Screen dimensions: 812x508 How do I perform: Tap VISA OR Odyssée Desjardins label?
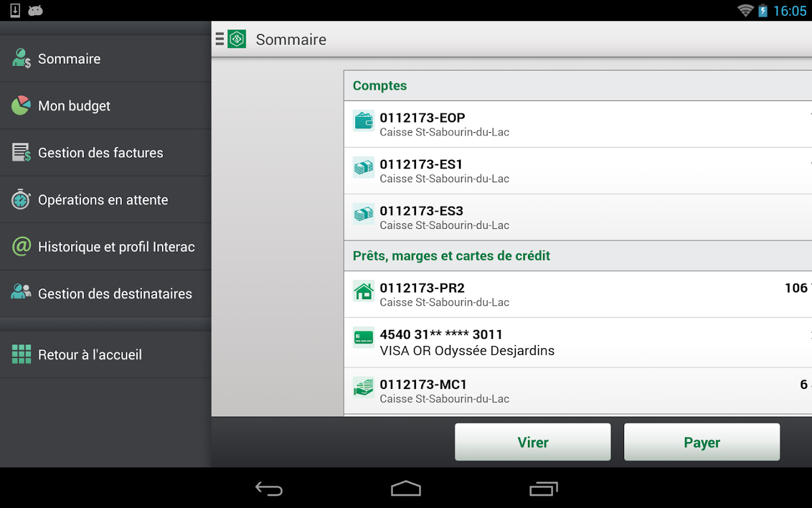[467, 351]
